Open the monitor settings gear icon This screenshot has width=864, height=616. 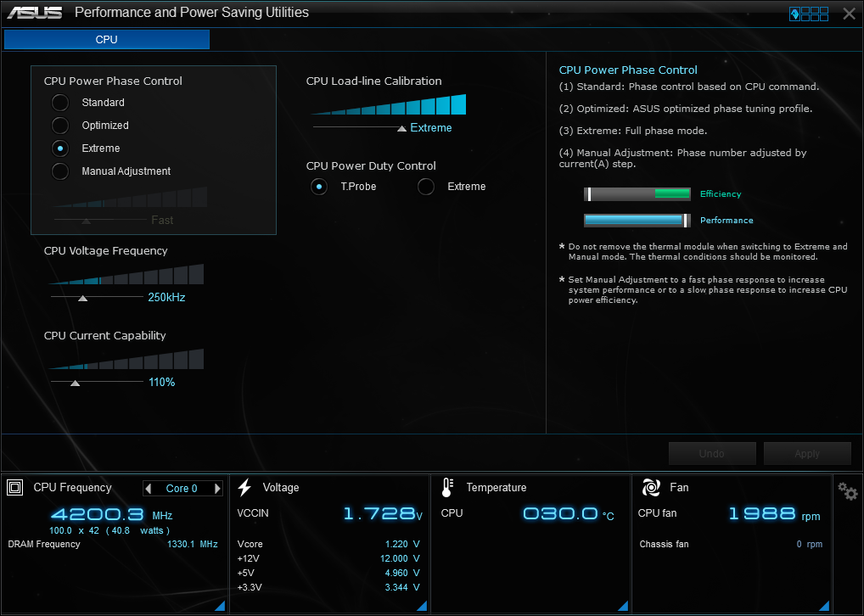(848, 490)
